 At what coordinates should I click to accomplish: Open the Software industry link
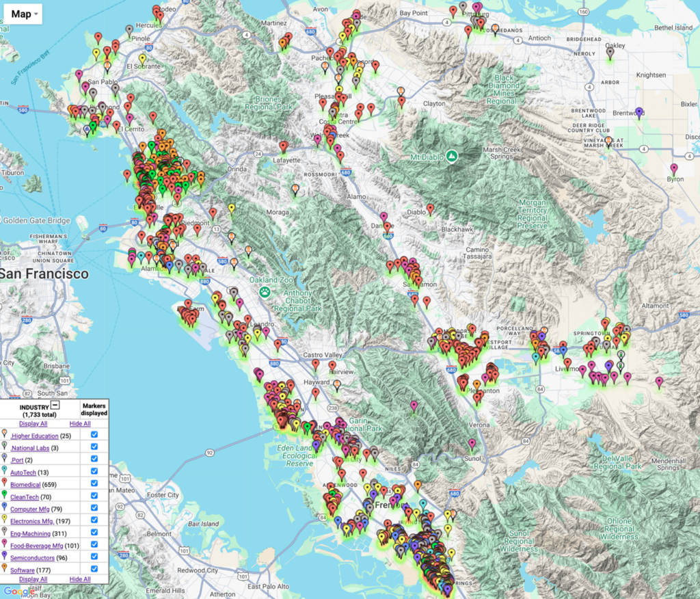coord(23,570)
